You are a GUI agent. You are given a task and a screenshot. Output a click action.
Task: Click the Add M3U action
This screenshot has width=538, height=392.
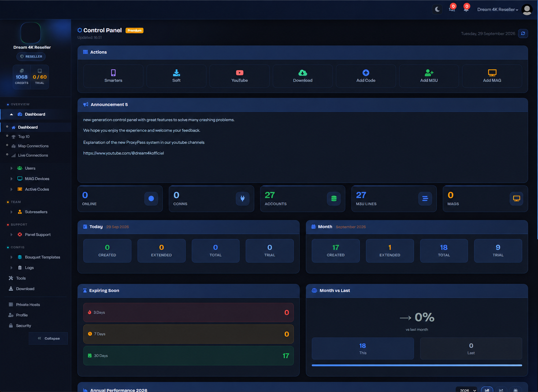(429, 76)
